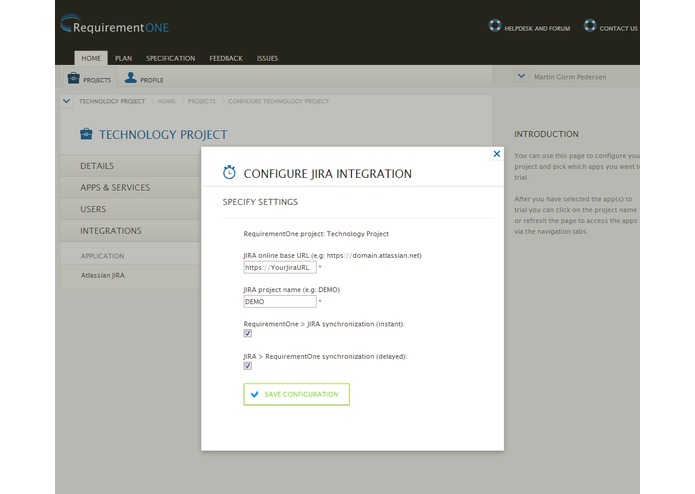
Task: Select the FEEDBACK tab
Action: [226, 58]
